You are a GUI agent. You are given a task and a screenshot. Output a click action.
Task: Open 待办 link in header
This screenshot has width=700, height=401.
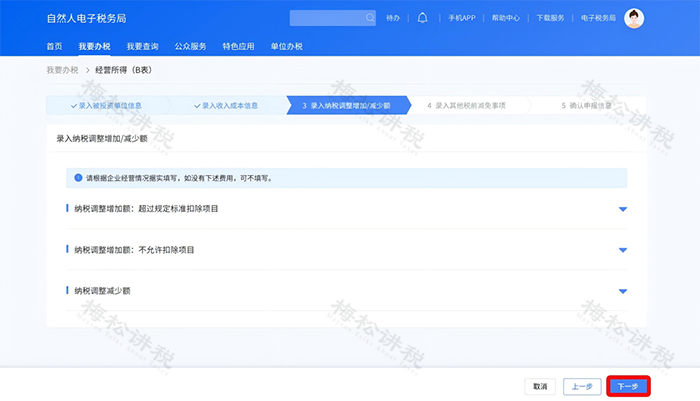click(x=392, y=18)
